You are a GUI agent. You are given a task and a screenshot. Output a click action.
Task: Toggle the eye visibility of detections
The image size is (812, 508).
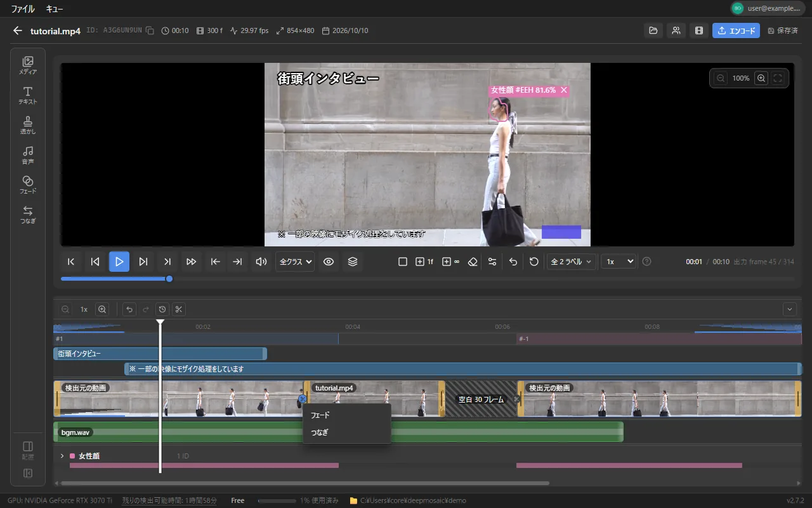[x=329, y=262]
